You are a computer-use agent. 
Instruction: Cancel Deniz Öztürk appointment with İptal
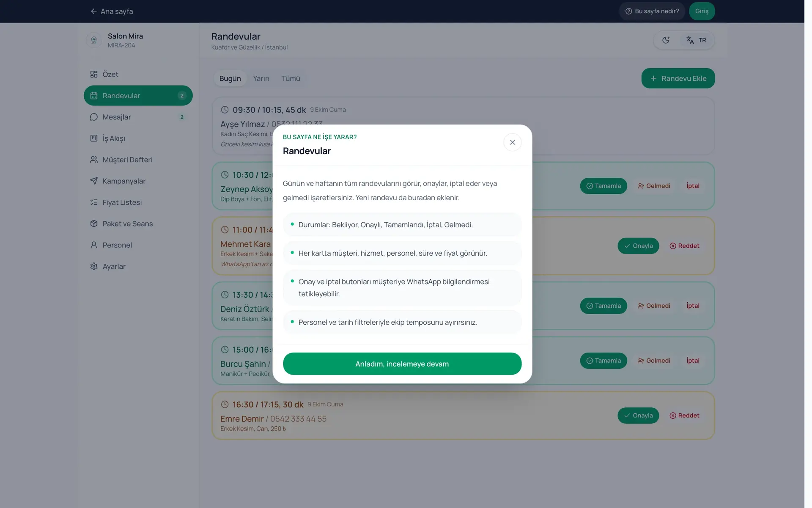[693, 306]
